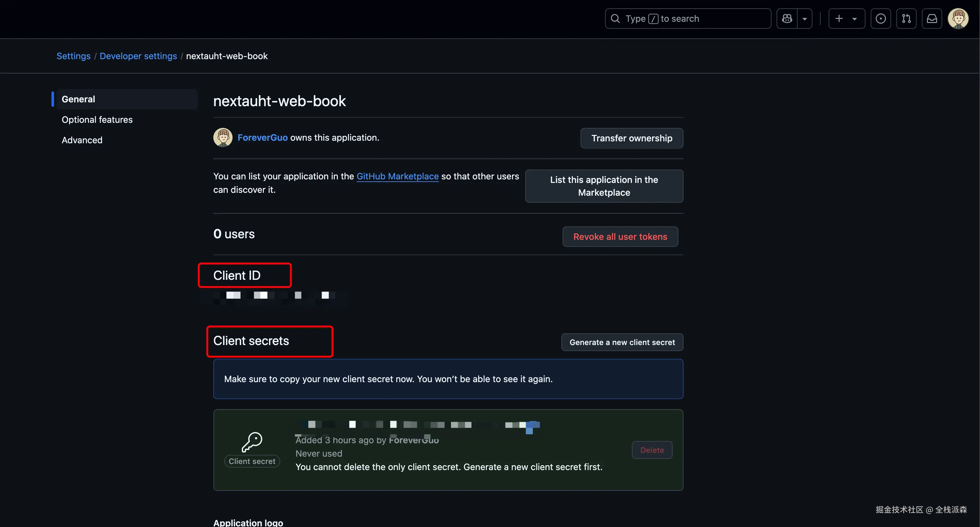Click the plus create-new icon
Screen dimensions: 980x527
(x=839, y=19)
